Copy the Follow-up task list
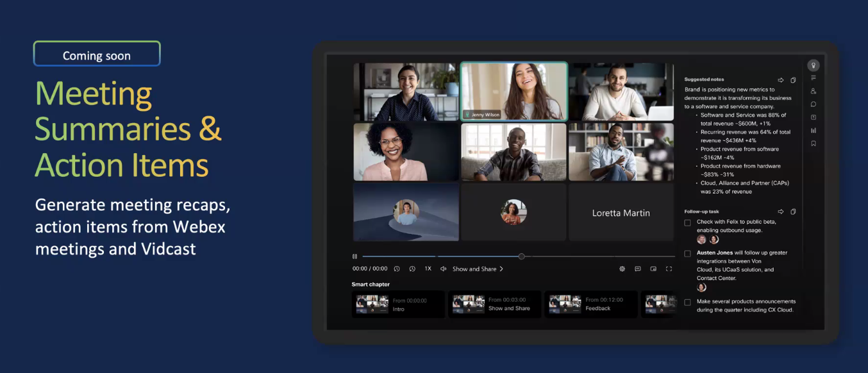The image size is (868, 373). [x=793, y=211]
